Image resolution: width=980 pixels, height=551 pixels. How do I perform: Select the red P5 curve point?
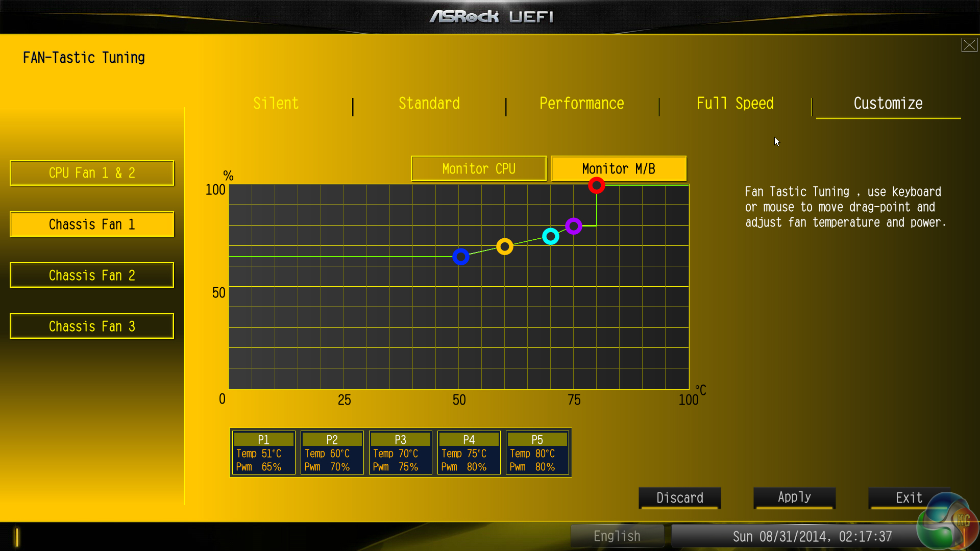(x=596, y=185)
